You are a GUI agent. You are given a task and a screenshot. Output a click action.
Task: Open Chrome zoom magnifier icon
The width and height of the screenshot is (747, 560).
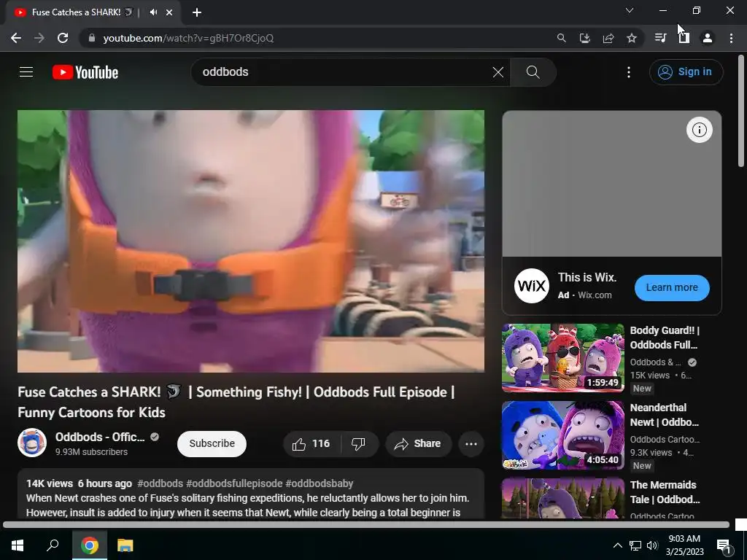(561, 38)
